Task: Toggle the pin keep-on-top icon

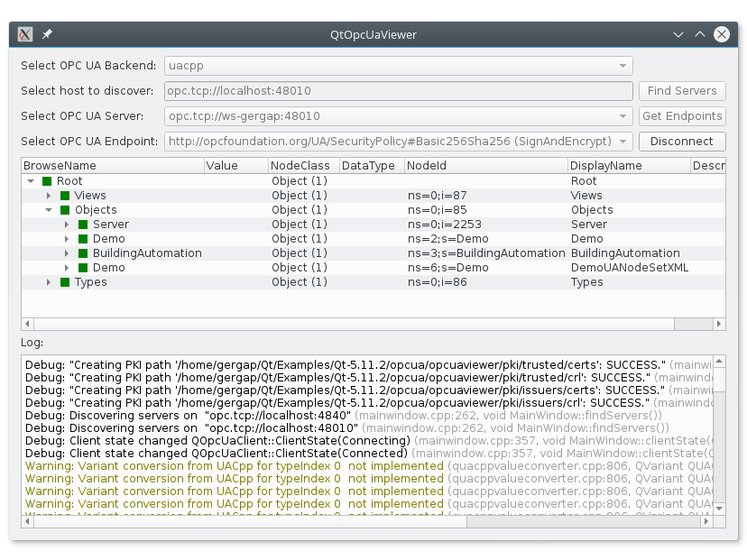Action: click(47, 34)
